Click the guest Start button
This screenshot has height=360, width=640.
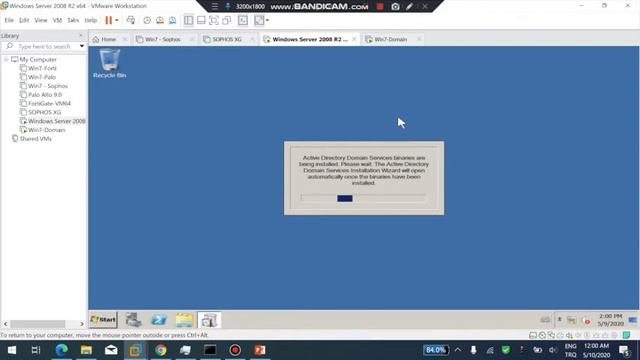[103, 320]
